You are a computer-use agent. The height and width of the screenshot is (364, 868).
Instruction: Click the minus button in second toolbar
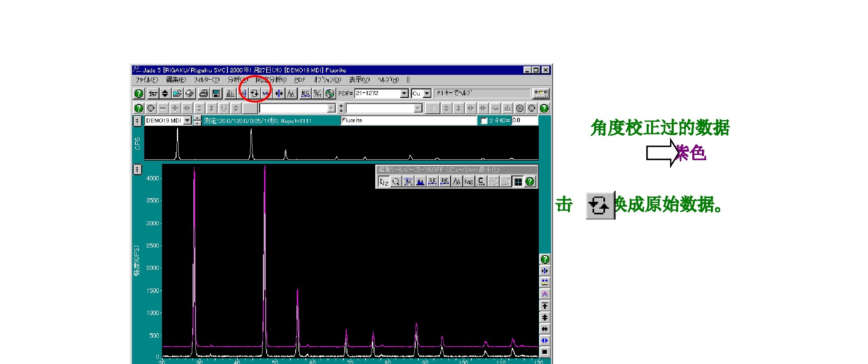163,108
